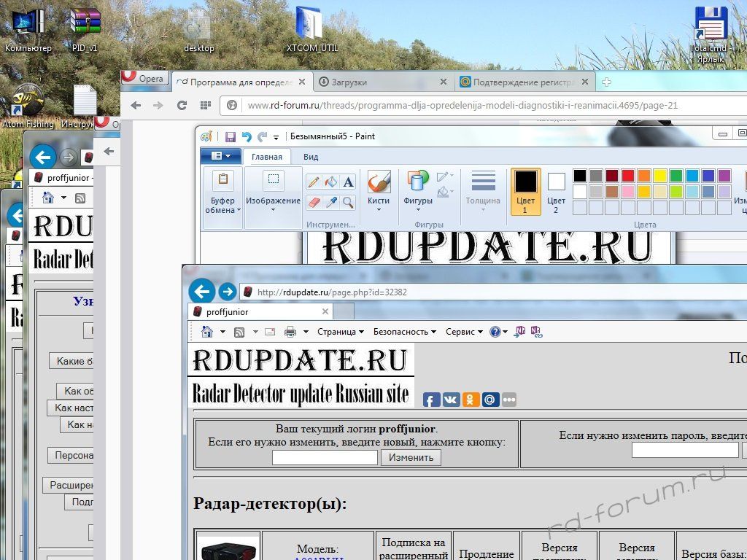Expand the Страница menu dropdown

click(340, 332)
